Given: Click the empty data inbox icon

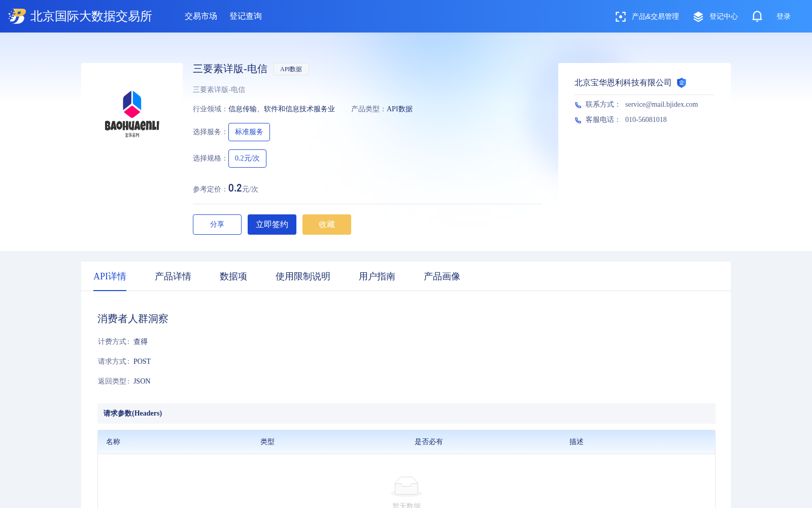Looking at the screenshot, I should click(407, 486).
